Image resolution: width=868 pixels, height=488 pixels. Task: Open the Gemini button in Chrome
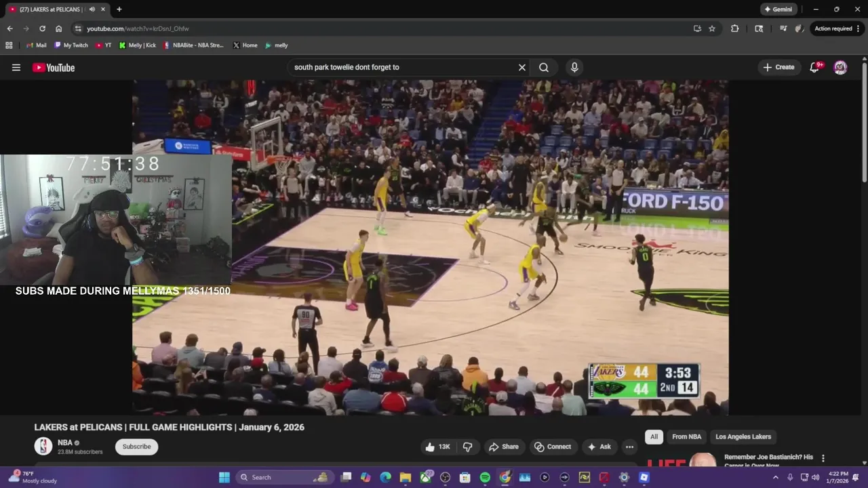pos(778,9)
